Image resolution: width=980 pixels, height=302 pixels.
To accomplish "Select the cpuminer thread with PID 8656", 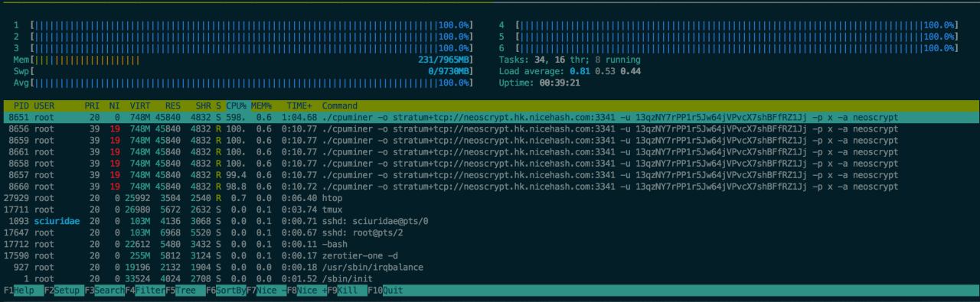I will 490,128.
